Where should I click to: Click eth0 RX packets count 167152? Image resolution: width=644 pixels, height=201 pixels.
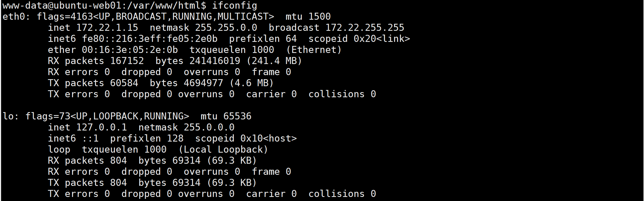pos(127,61)
